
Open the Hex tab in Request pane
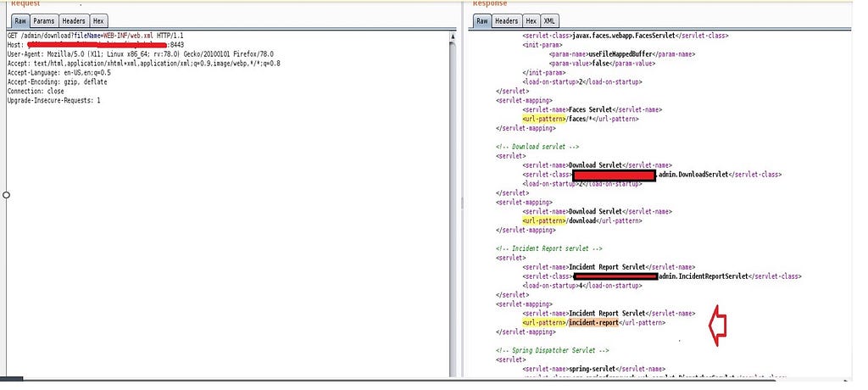click(98, 21)
